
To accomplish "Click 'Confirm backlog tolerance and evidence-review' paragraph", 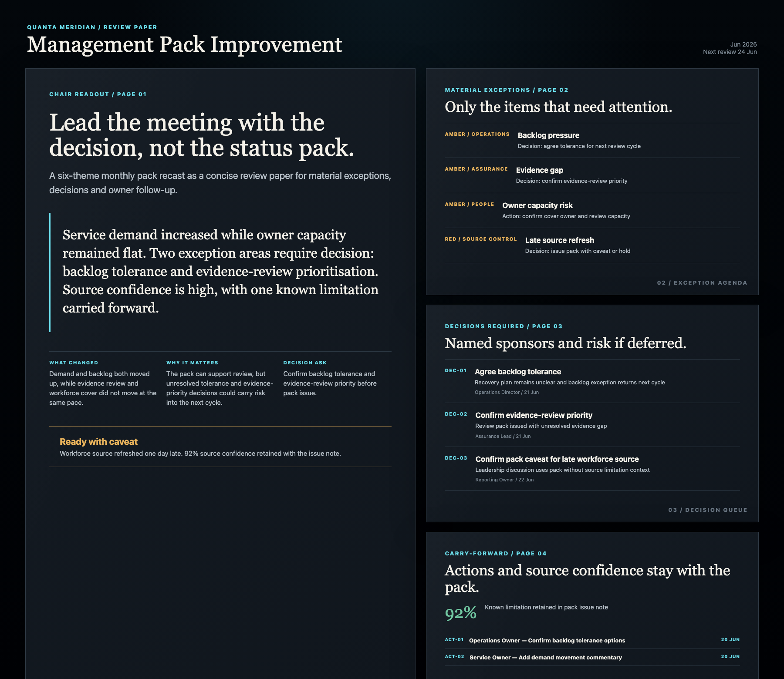I will (330, 383).
